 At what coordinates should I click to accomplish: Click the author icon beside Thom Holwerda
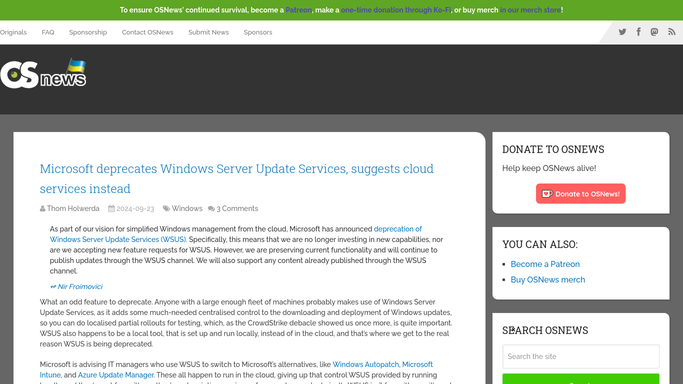[x=42, y=209]
